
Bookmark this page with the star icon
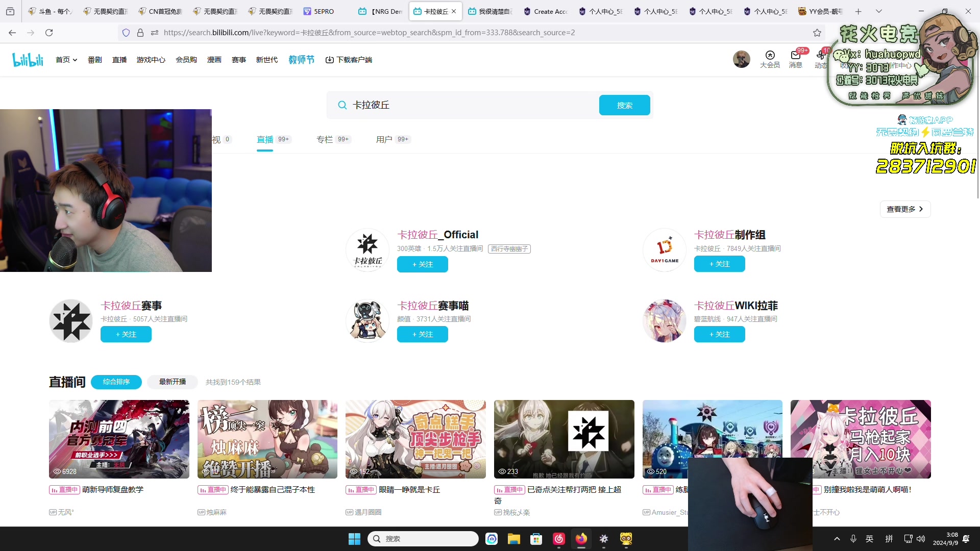817,33
